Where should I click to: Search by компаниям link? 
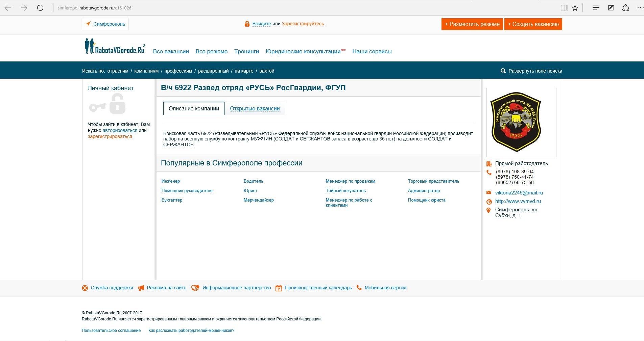[x=146, y=71]
